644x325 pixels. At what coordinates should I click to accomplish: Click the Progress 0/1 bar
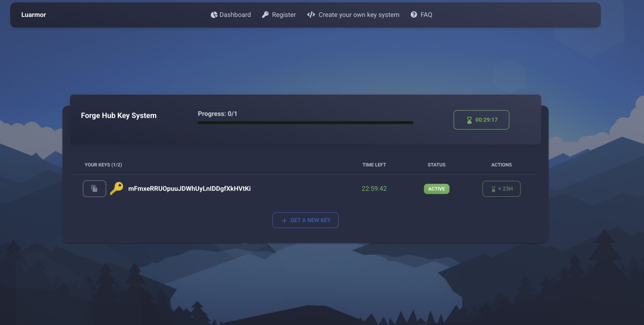click(305, 122)
